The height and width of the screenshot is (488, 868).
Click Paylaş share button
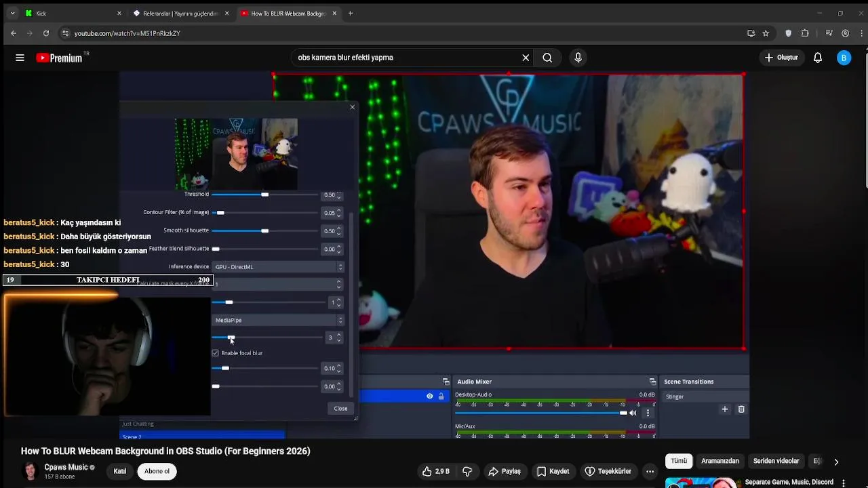pos(505,471)
